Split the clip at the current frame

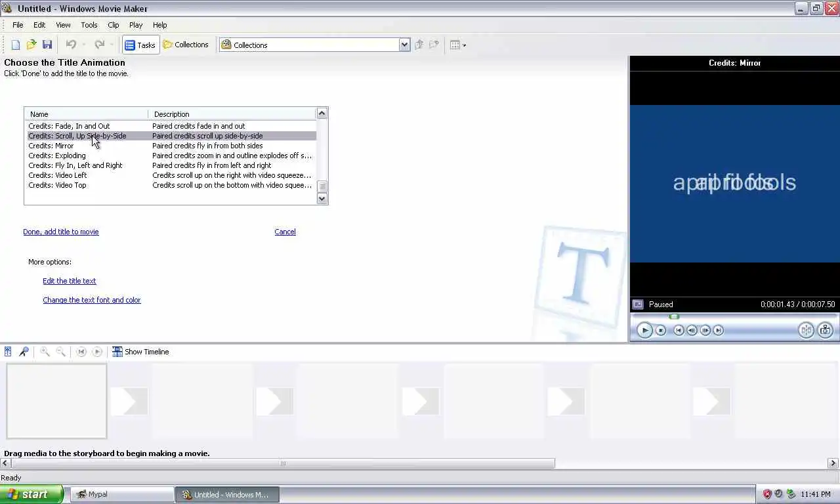[806, 331]
